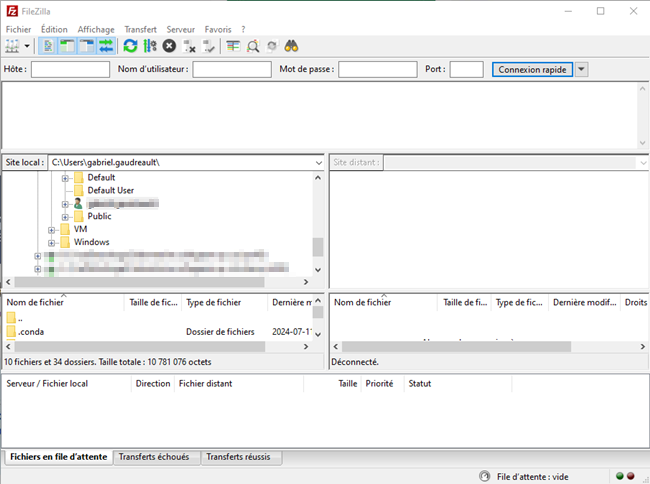Open the Favoris menu

point(218,29)
